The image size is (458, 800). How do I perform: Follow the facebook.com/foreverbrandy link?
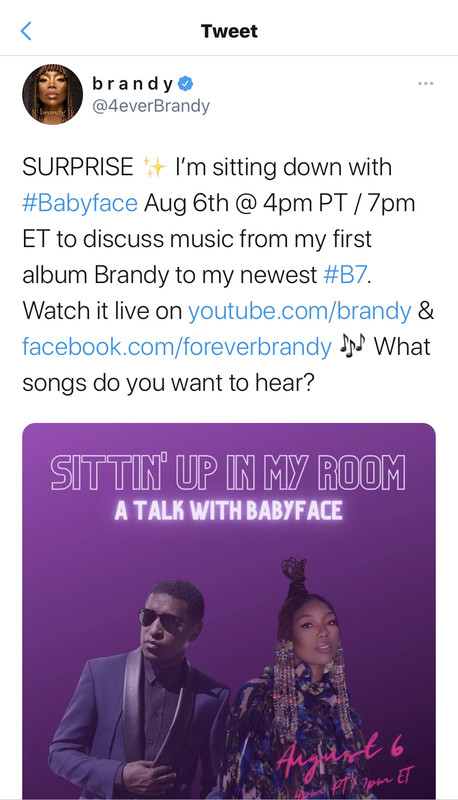pyautogui.click(x=177, y=347)
